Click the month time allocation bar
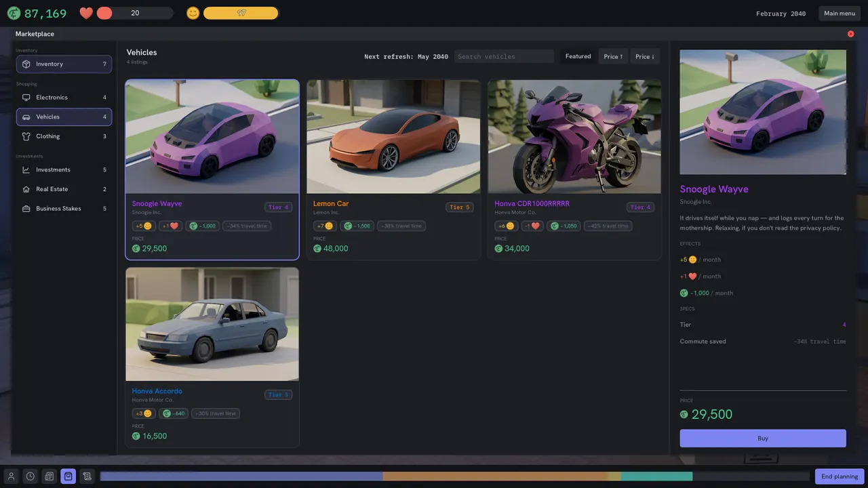868x488 pixels. [x=454, y=476]
